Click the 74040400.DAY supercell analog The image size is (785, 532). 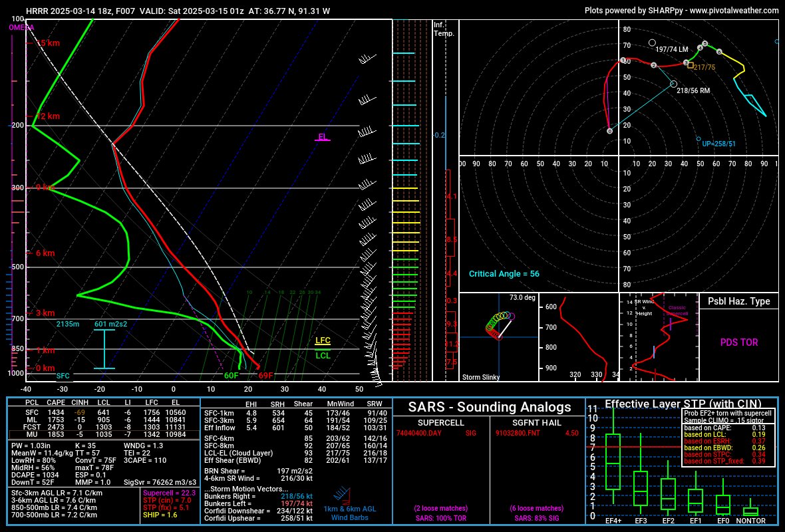(419, 433)
